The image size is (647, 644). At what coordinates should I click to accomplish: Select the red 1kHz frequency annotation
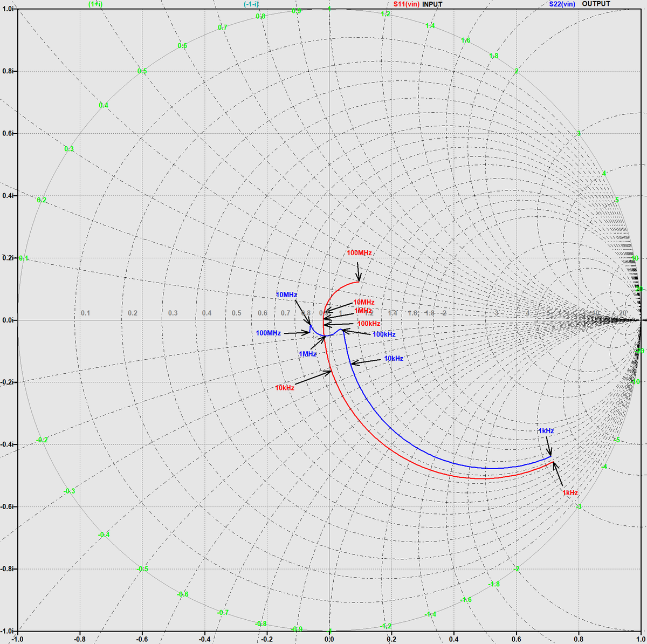(x=570, y=493)
